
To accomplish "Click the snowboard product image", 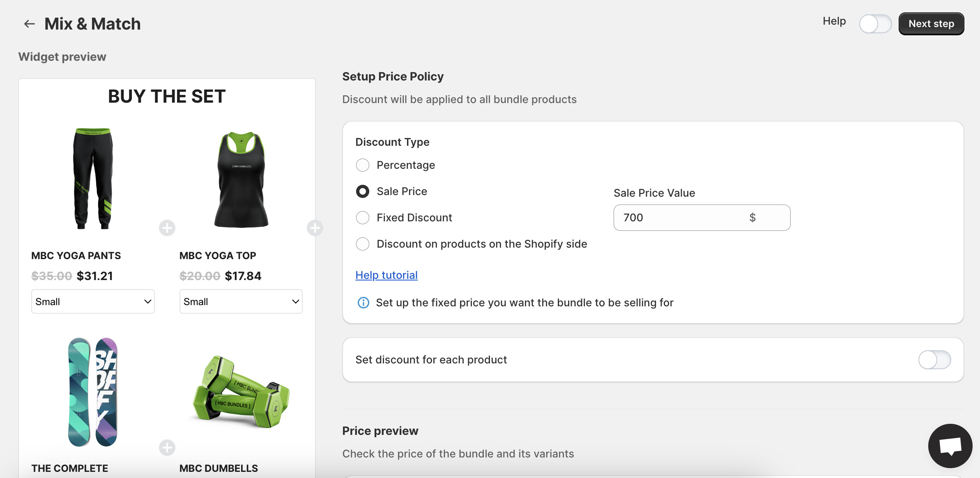I will (x=93, y=392).
